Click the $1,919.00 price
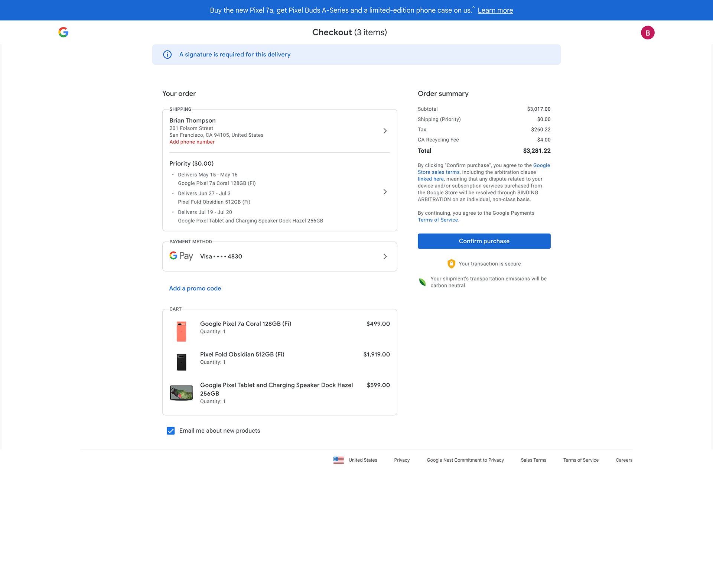The image size is (713, 588). pyautogui.click(x=377, y=355)
